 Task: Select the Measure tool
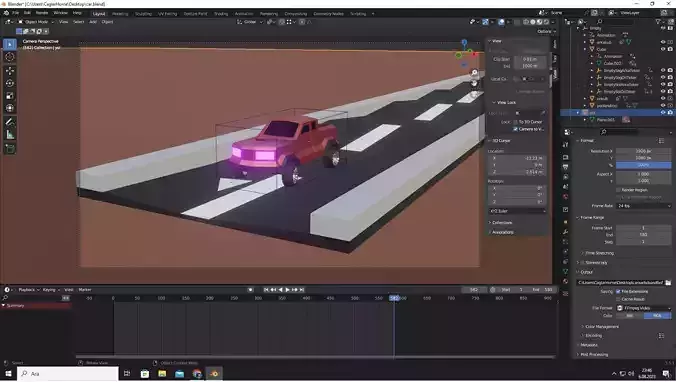(9, 135)
